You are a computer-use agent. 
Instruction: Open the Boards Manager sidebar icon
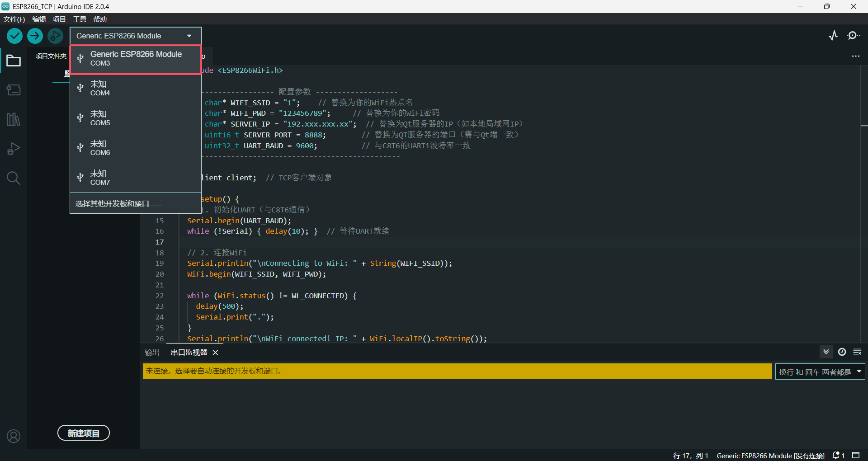click(x=14, y=90)
